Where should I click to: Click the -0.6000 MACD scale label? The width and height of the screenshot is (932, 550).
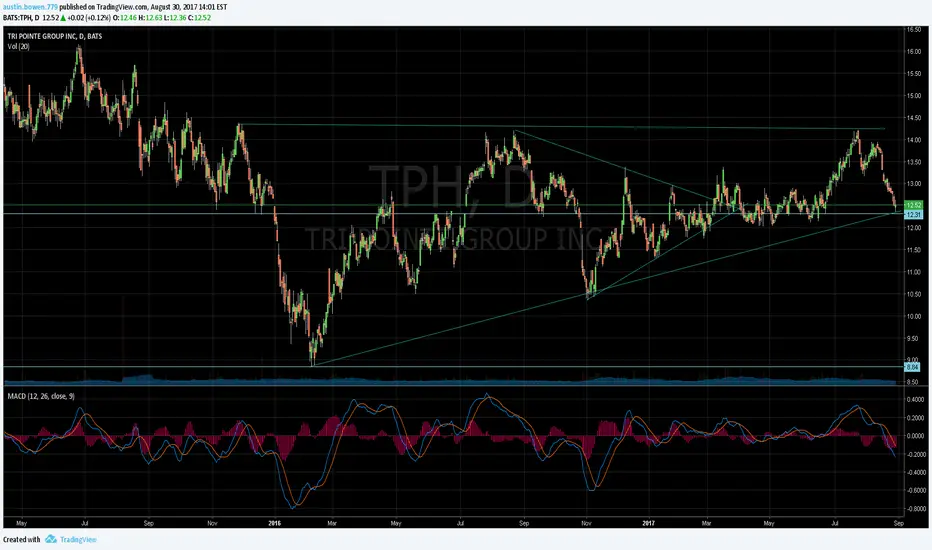point(916,491)
